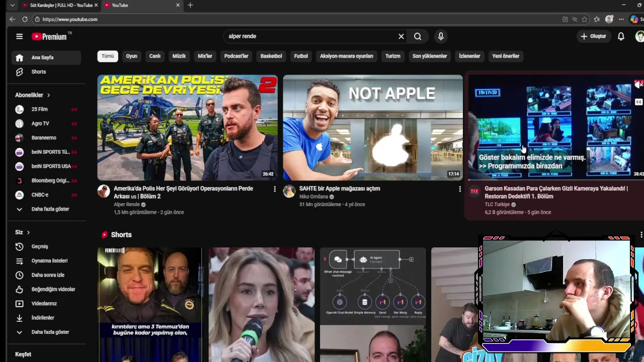The height and width of the screenshot is (362, 644).
Task: Open the Agro TV channel
Action: point(46,123)
